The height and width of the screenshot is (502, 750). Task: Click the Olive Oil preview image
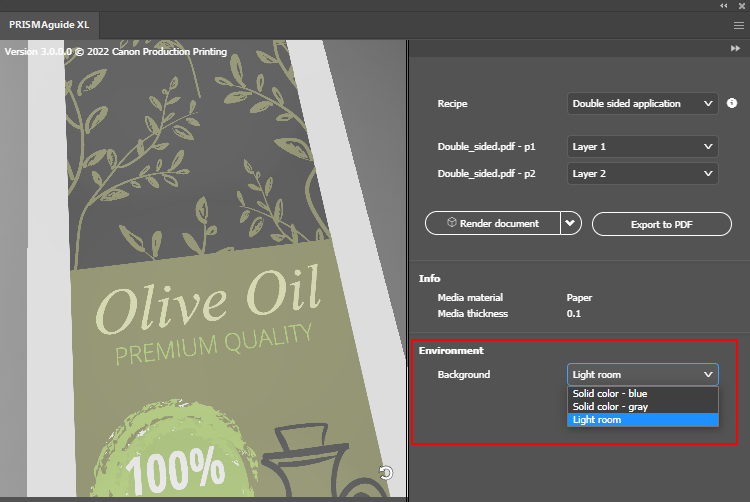(203, 268)
